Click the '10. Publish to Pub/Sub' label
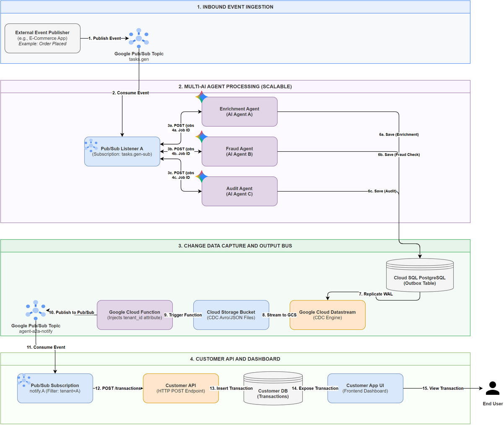This screenshot has height=425, width=504. [71, 312]
